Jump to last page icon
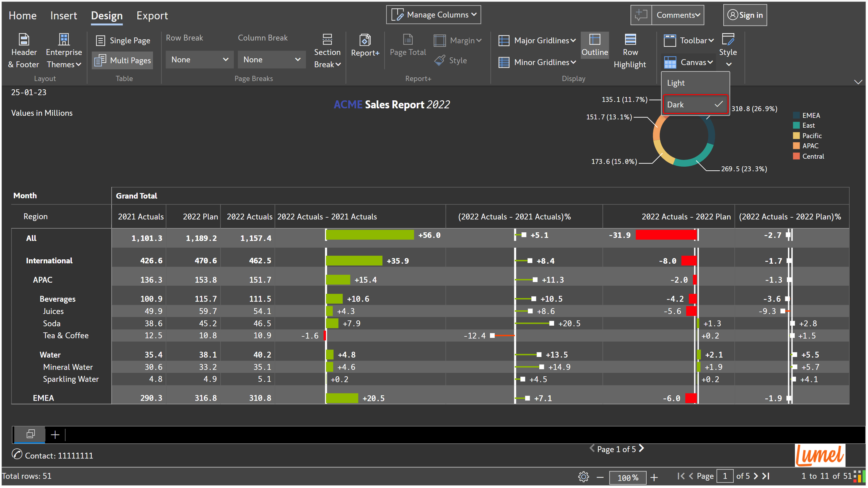Viewport: 868px width, 488px height. coord(766,476)
